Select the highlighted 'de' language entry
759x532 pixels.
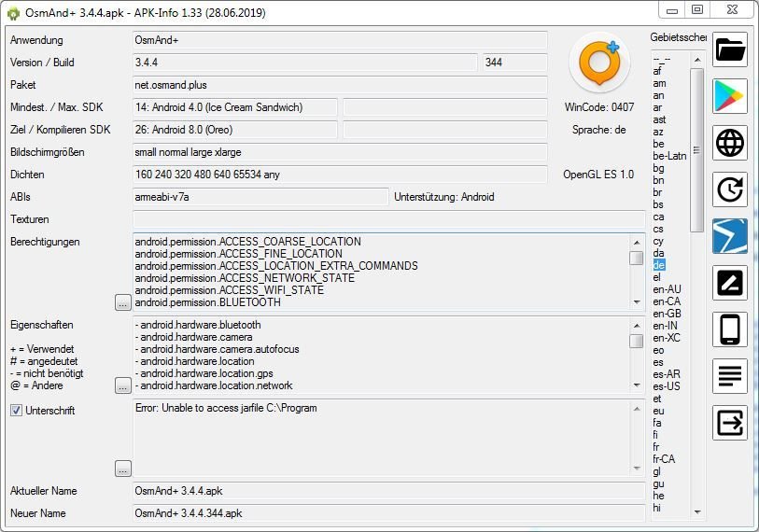click(659, 265)
